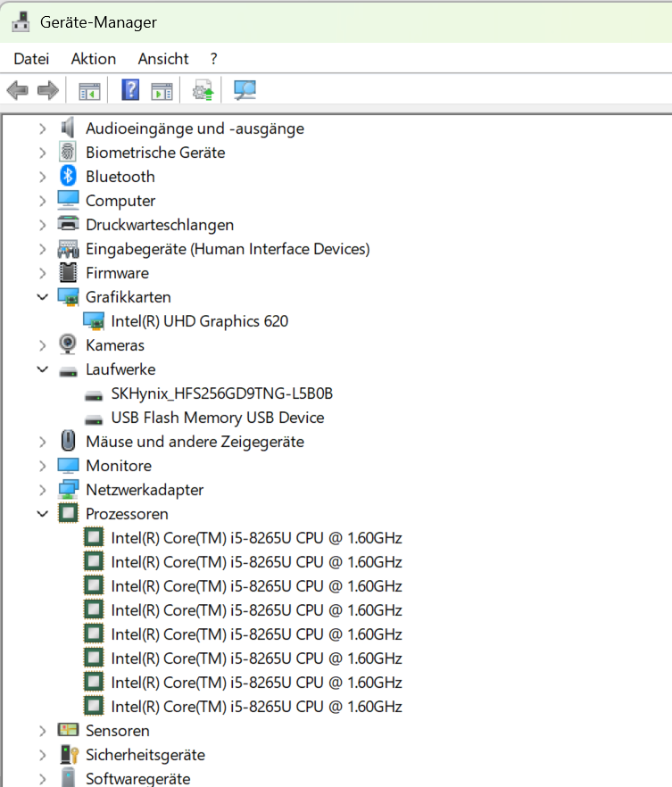Select SKHynix_HFS256GD9TNG-L5B0B drive
Viewport: 672px width, 787px height.
click(x=222, y=393)
